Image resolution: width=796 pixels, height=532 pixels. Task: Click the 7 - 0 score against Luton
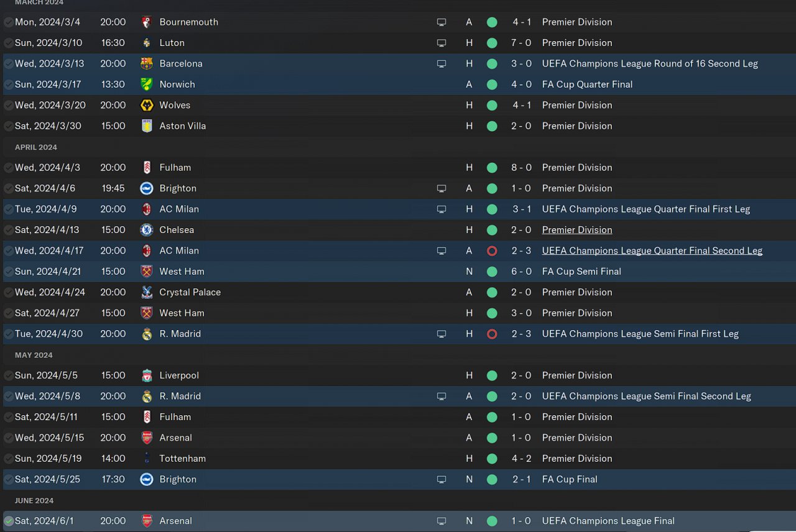pos(522,43)
